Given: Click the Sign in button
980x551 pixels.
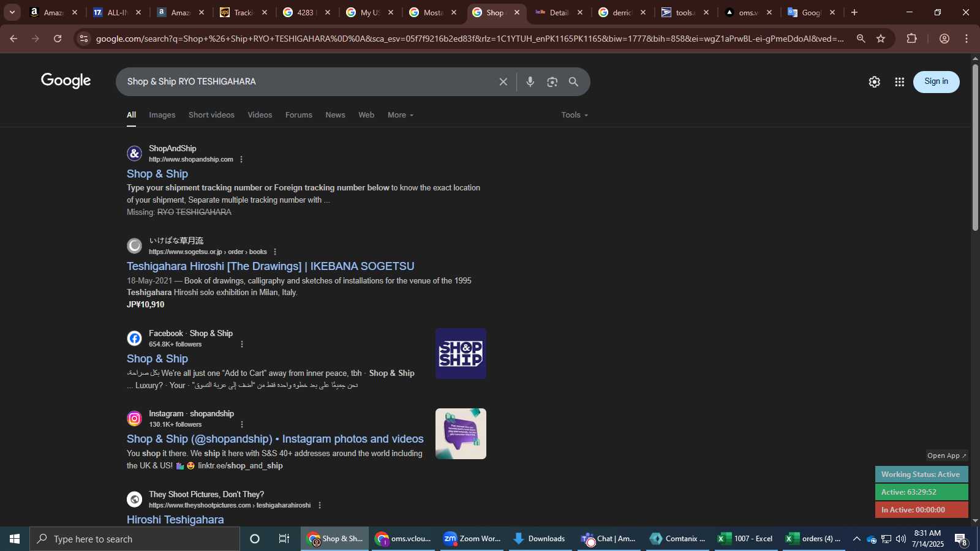Looking at the screenshot, I should coord(937,81).
